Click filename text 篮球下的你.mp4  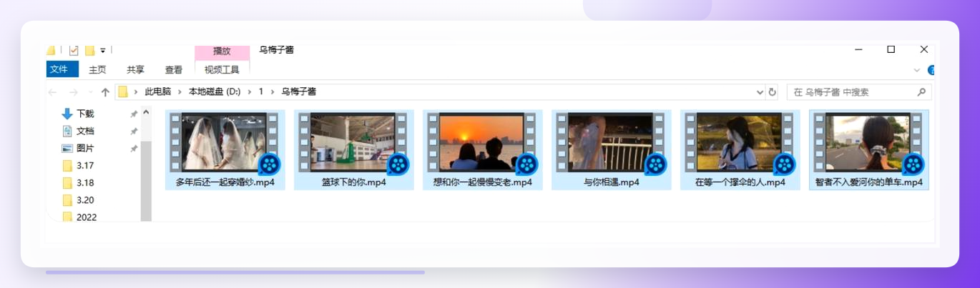[354, 182]
